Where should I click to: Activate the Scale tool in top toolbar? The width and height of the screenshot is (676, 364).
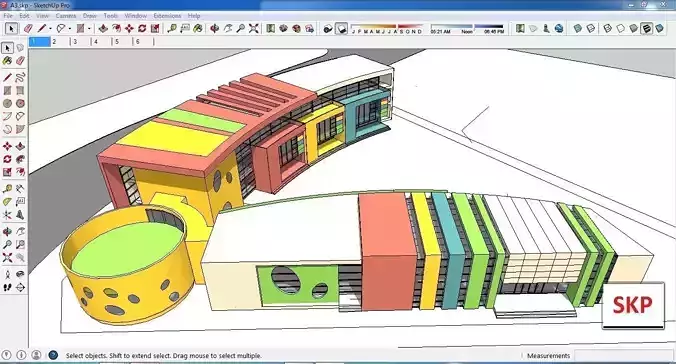coord(155,28)
